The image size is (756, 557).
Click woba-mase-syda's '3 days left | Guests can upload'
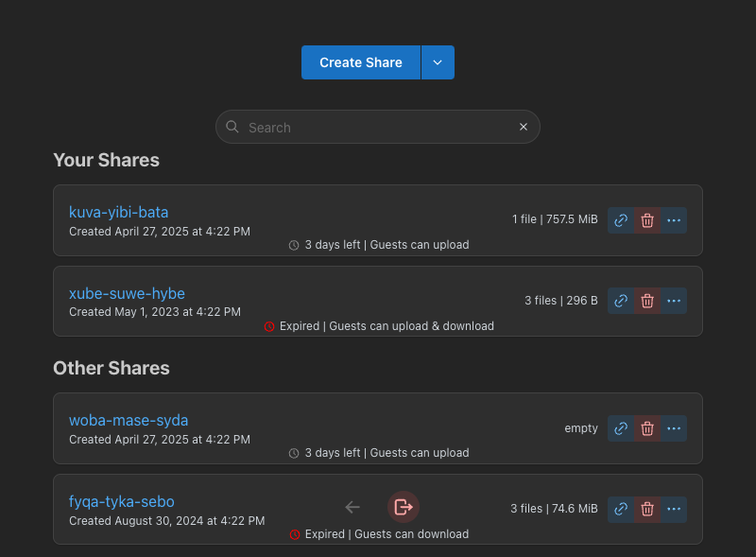pyautogui.click(x=387, y=453)
